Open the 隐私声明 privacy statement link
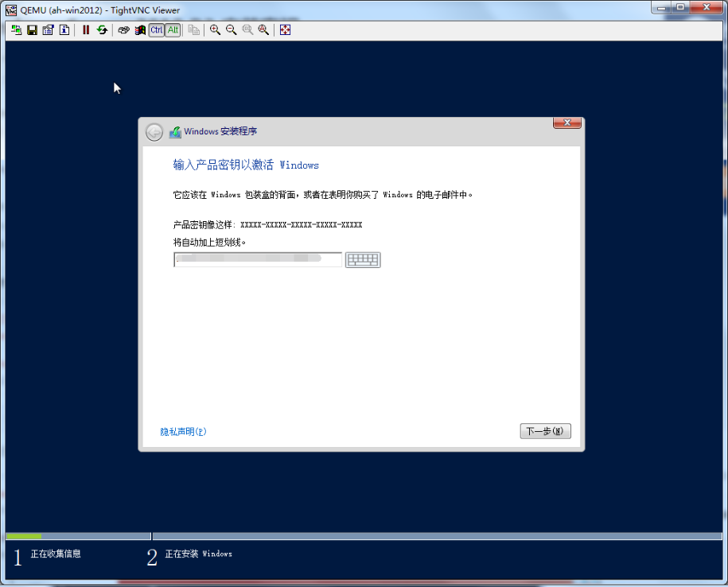This screenshot has height=587, width=728. (x=183, y=432)
